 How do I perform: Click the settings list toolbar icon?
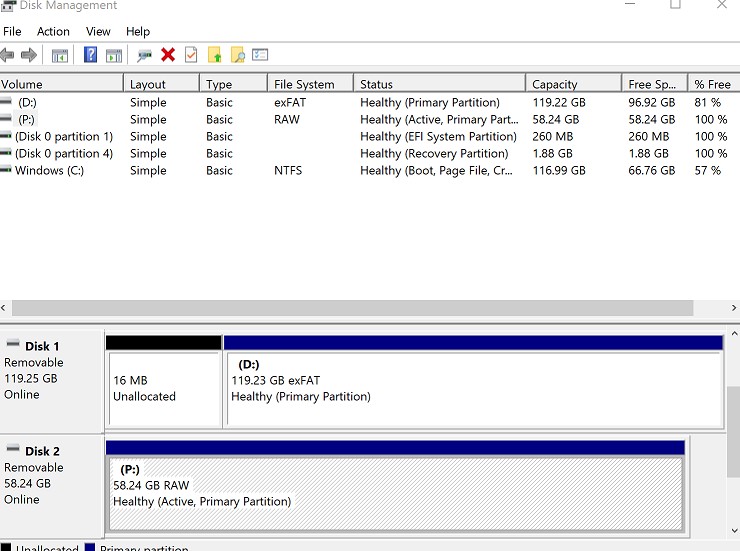coord(260,55)
